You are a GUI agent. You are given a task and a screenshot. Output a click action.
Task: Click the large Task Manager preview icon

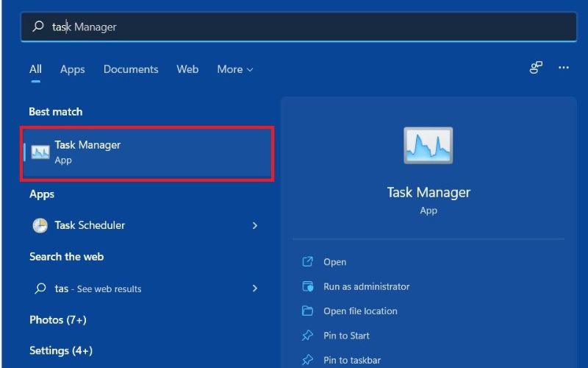(428, 145)
